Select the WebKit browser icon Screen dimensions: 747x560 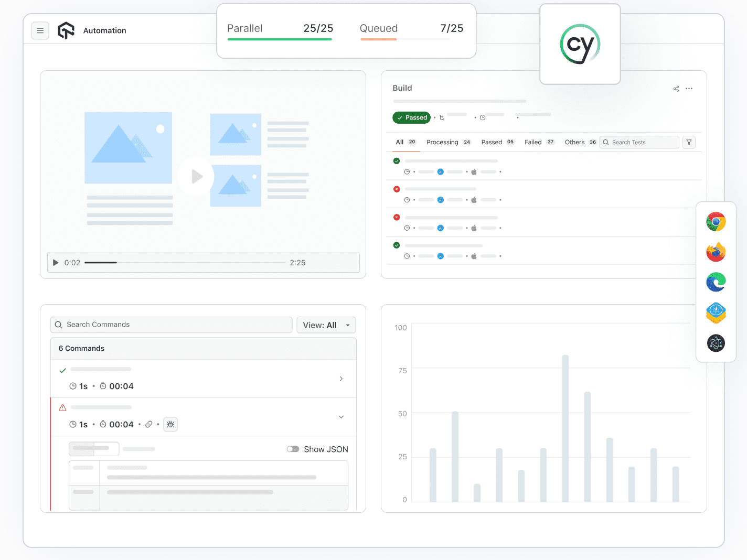coord(716,313)
